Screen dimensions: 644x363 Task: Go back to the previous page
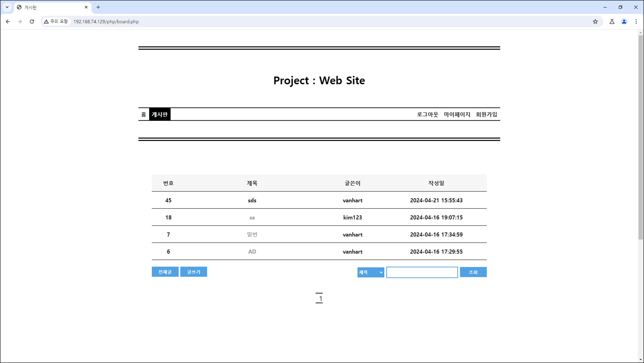(8, 21)
